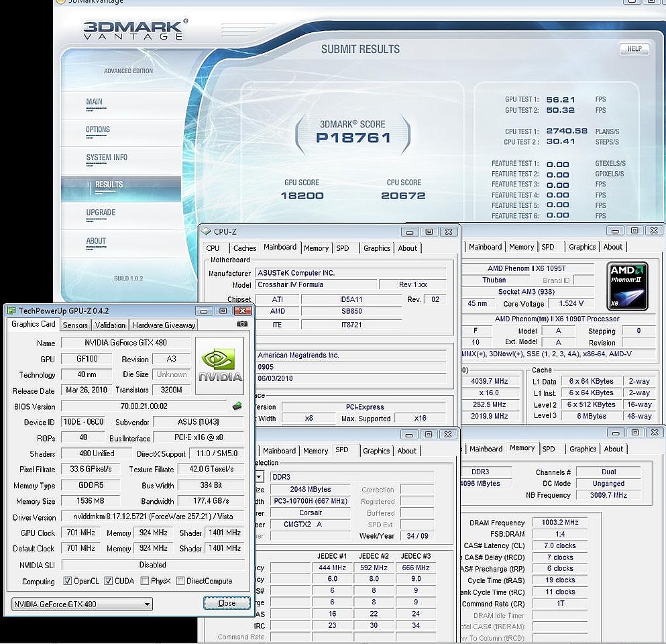The width and height of the screenshot is (666, 644).
Task: Click the Memory Size field 1536 MB
Action: pyautogui.click(x=91, y=501)
